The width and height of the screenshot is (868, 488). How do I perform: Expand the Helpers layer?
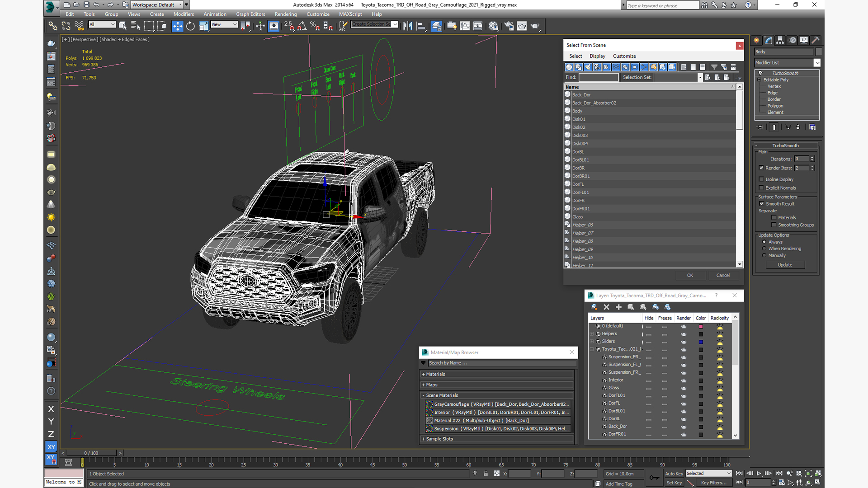(x=591, y=333)
